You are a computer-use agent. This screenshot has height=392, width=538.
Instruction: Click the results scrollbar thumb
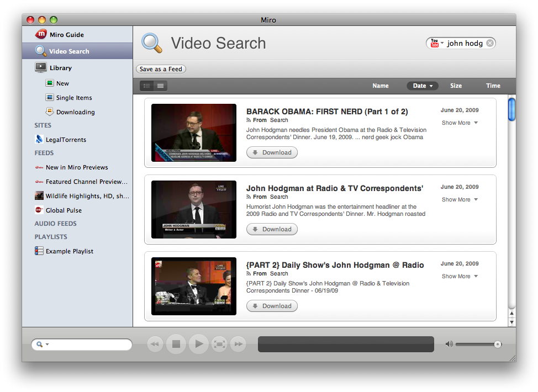point(511,109)
